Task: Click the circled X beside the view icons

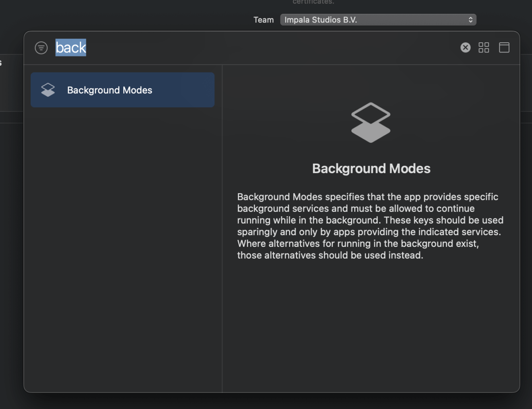Action: 465,48
